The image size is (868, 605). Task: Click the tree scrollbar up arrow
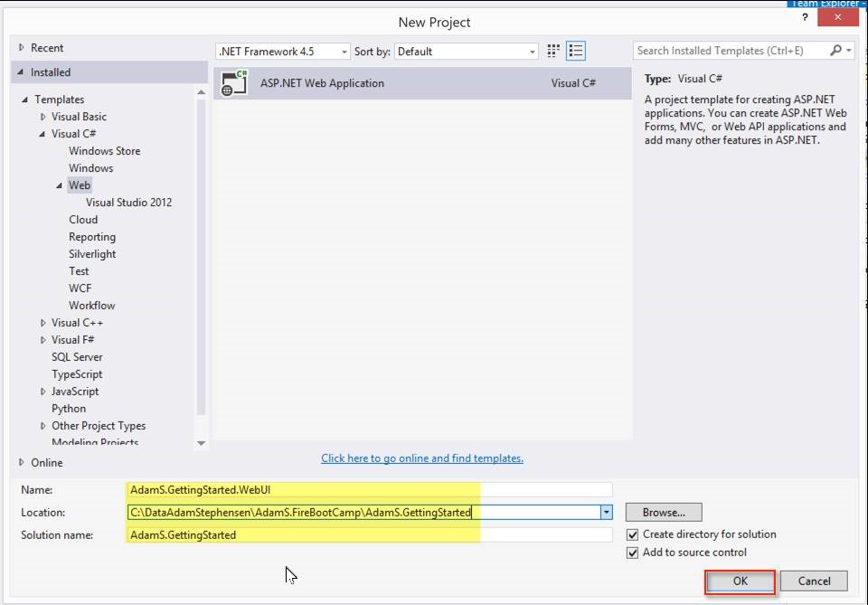click(x=201, y=92)
